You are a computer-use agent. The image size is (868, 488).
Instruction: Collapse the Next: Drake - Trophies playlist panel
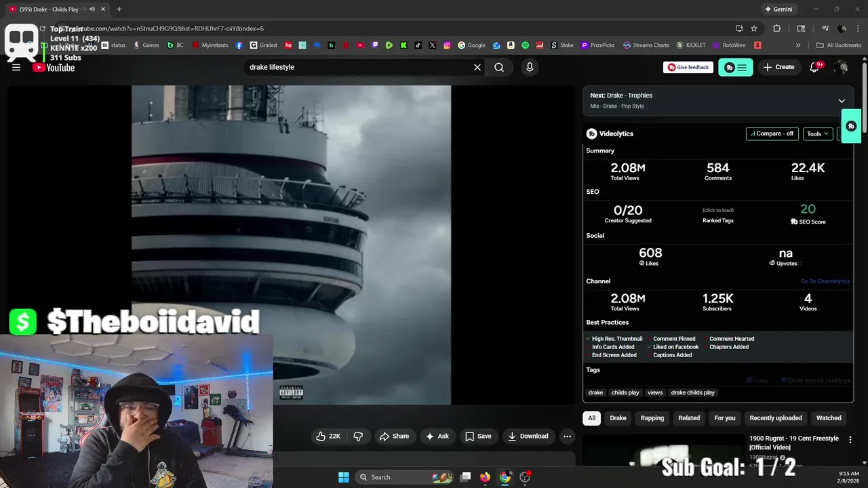[842, 100]
